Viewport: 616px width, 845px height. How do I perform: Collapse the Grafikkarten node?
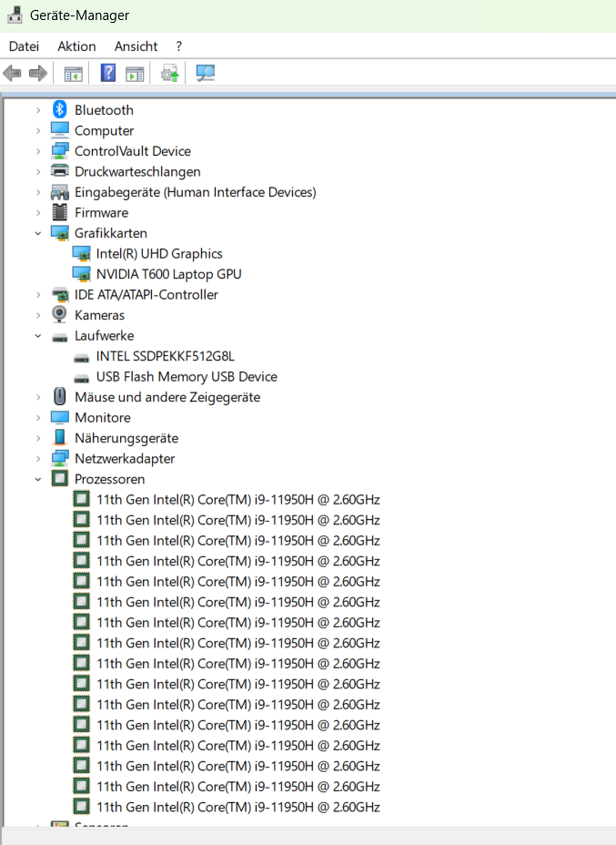click(37, 233)
